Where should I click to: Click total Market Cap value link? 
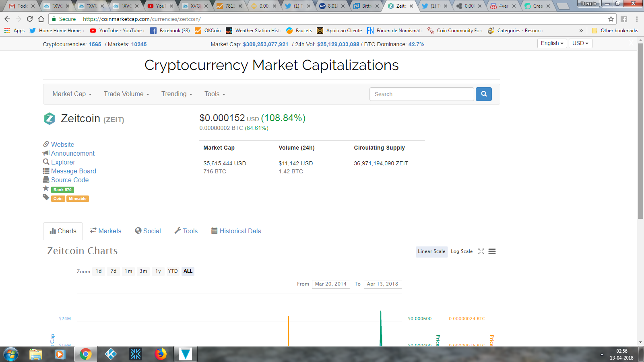point(266,44)
